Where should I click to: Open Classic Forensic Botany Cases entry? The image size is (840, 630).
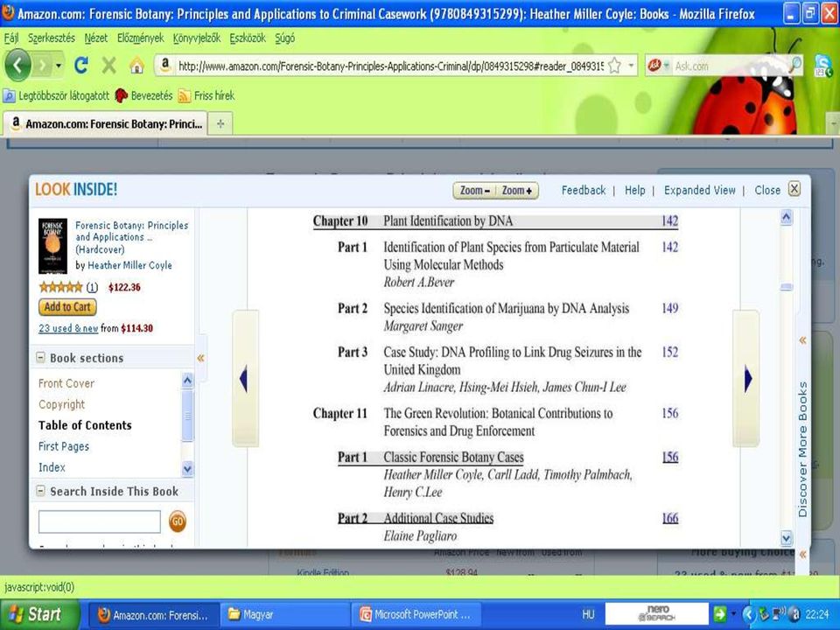pos(453,457)
